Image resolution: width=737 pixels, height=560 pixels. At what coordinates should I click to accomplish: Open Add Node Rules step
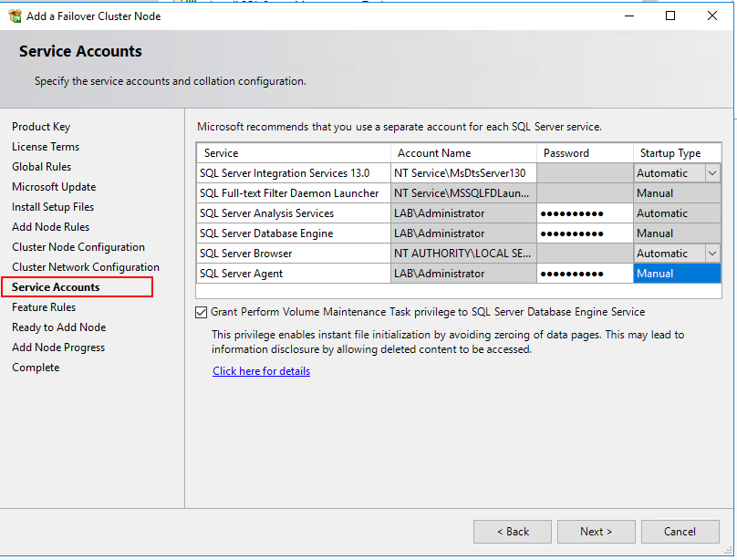click(x=50, y=227)
